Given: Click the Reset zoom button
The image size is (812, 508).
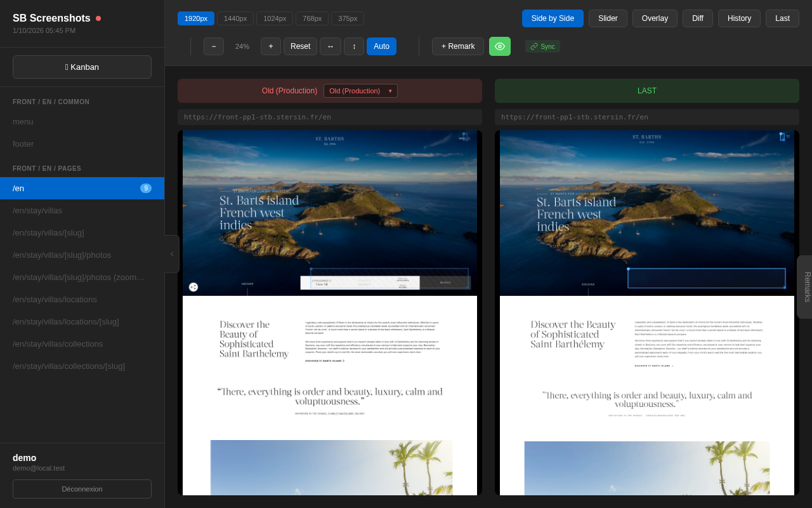Looking at the screenshot, I should (300, 46).
